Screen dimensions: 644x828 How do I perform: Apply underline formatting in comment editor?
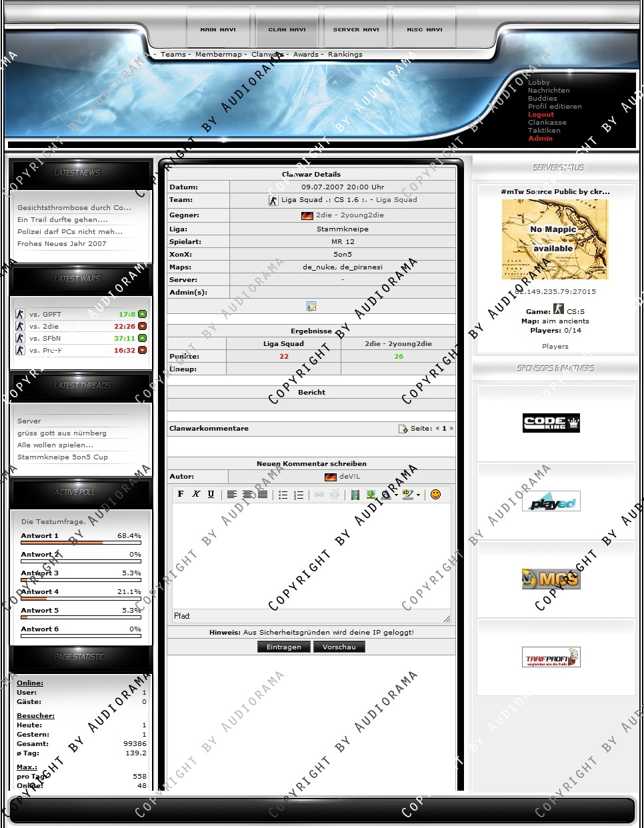211,494
